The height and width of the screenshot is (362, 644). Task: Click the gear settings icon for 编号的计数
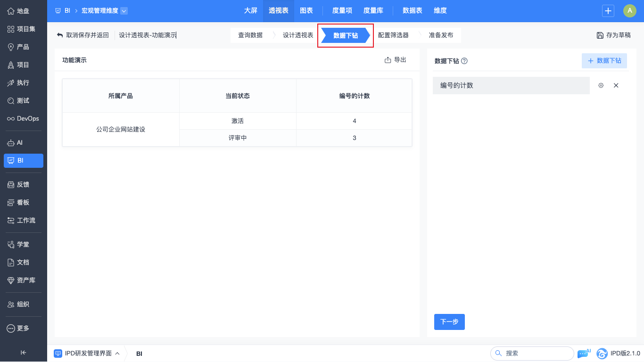pos(601,86)
